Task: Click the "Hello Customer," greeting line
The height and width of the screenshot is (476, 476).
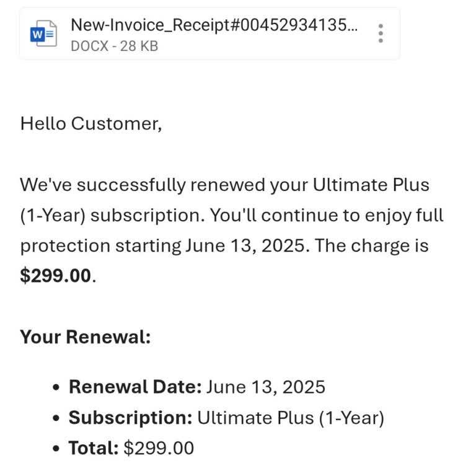Action: (91, 123)
